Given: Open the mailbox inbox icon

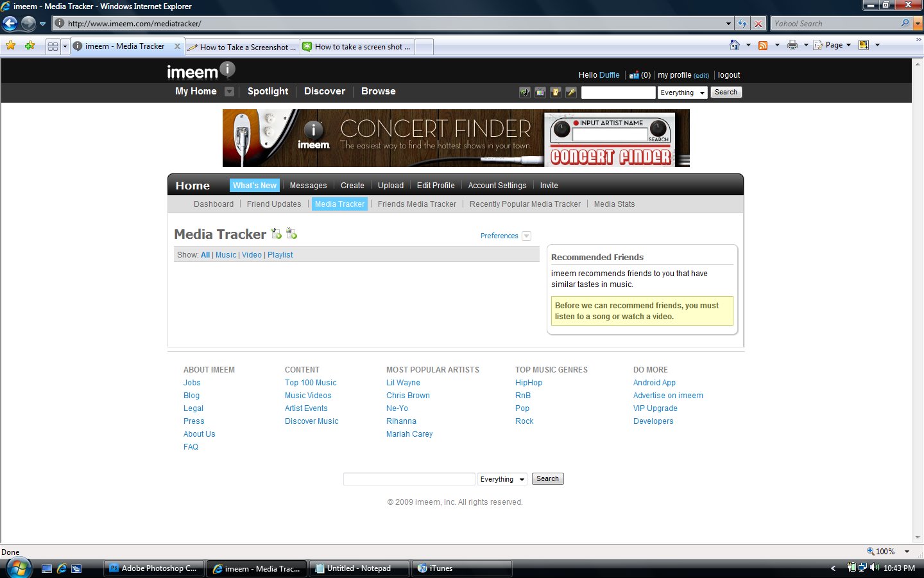Looking at the screenshot, I should coord(634,75).
